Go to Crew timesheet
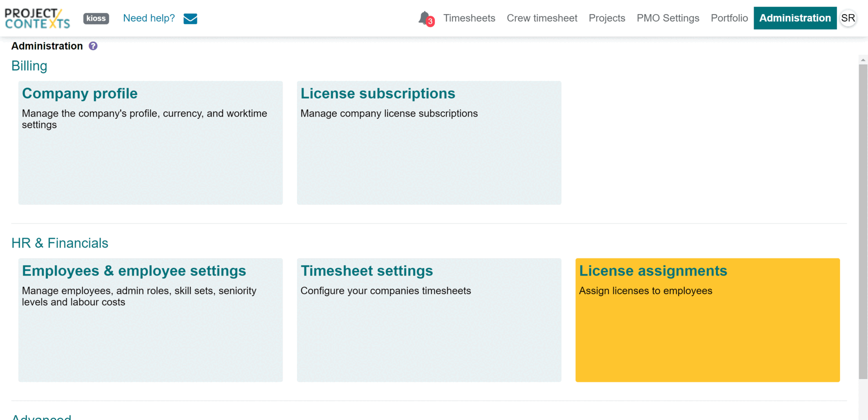The image size is (868, 420). [542, 18]
